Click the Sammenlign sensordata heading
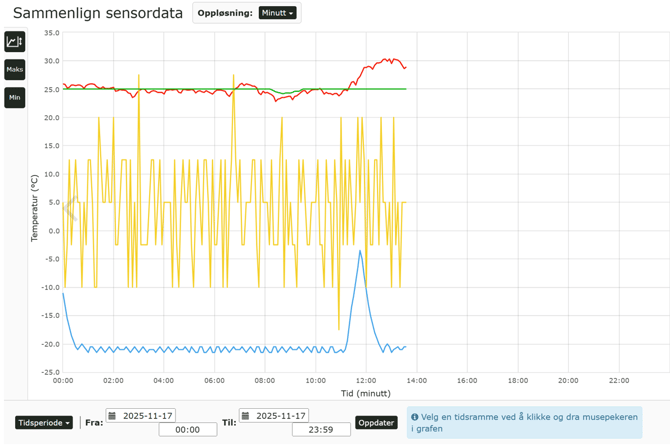This screenshot has width=670, height=447. pyautogui.click(x=97, y=13)
